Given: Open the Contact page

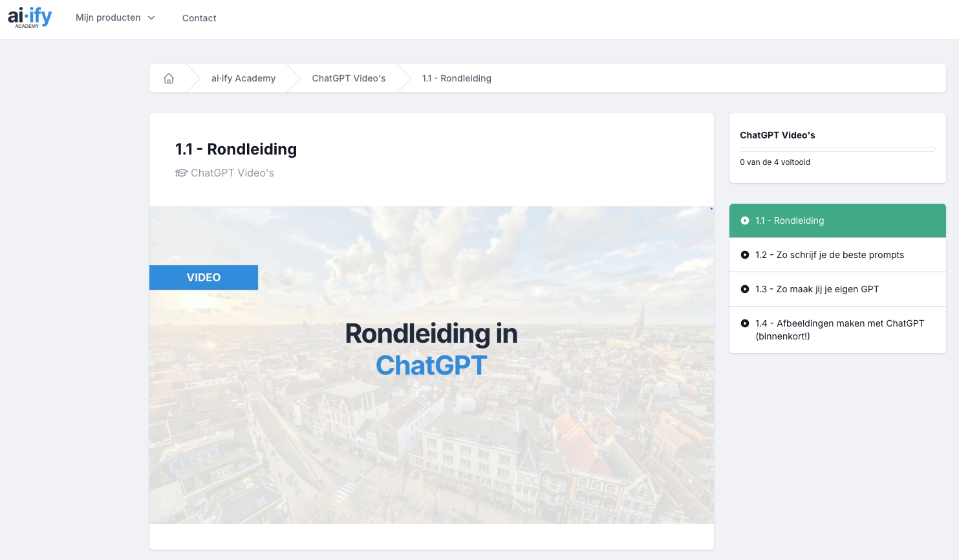Looking at the screenshot, I should pyautogui.click(x=199, y=18).
